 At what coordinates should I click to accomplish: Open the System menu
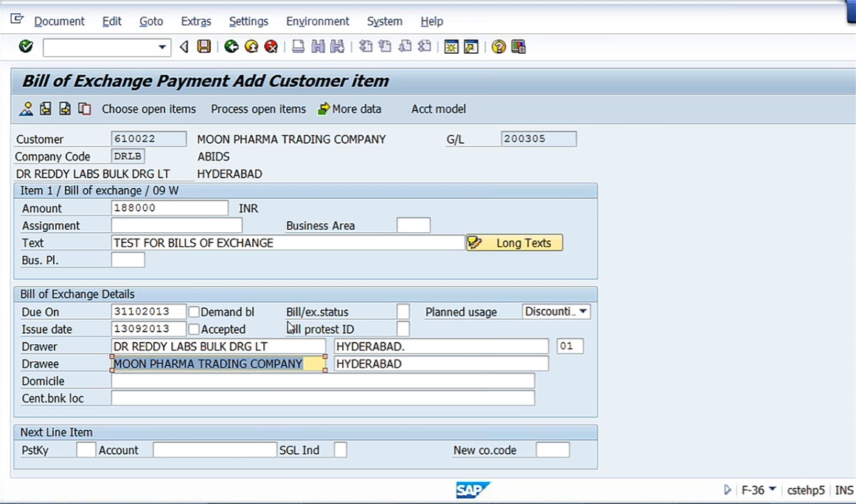click(x=384, y=21)
